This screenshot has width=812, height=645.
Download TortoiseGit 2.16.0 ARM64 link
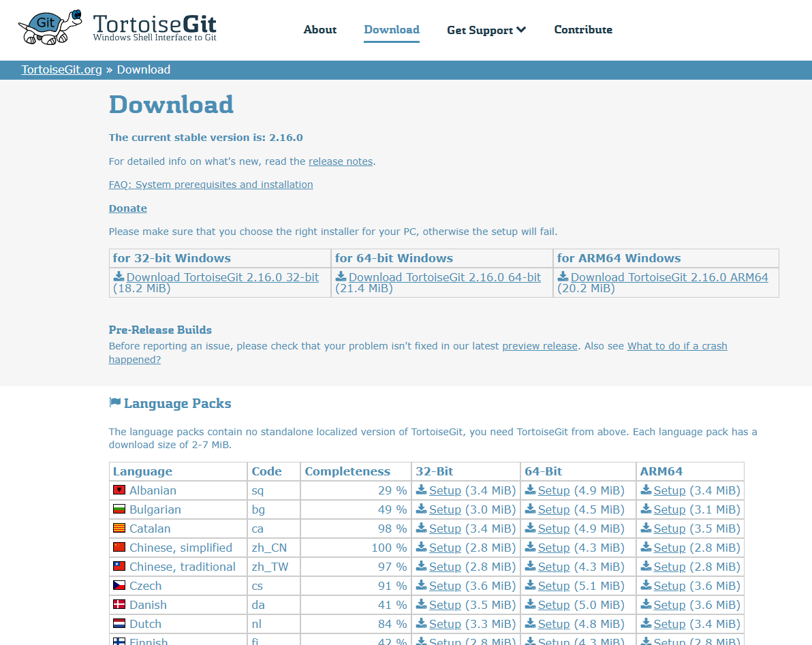pyautogui.click(x=670, y=277)
